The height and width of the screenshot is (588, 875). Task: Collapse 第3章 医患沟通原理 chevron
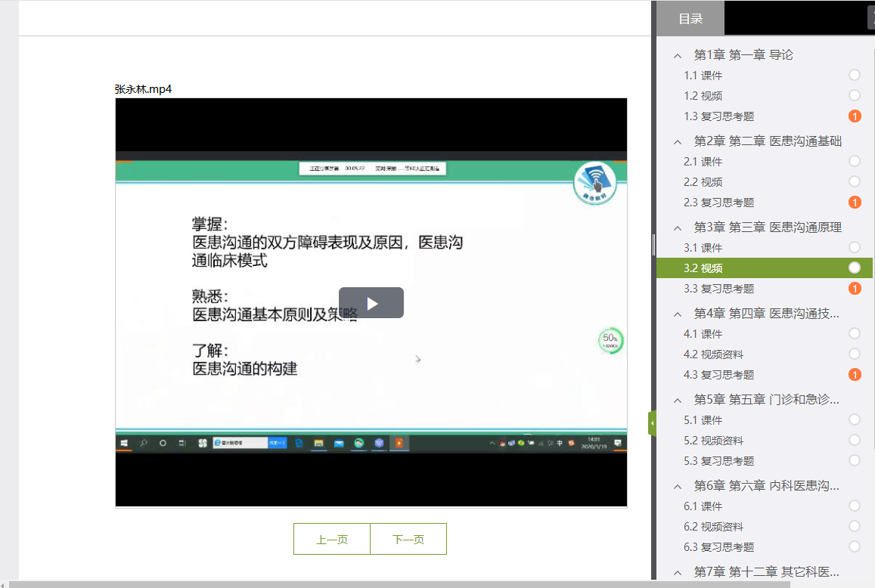click(x=678, y=227)
